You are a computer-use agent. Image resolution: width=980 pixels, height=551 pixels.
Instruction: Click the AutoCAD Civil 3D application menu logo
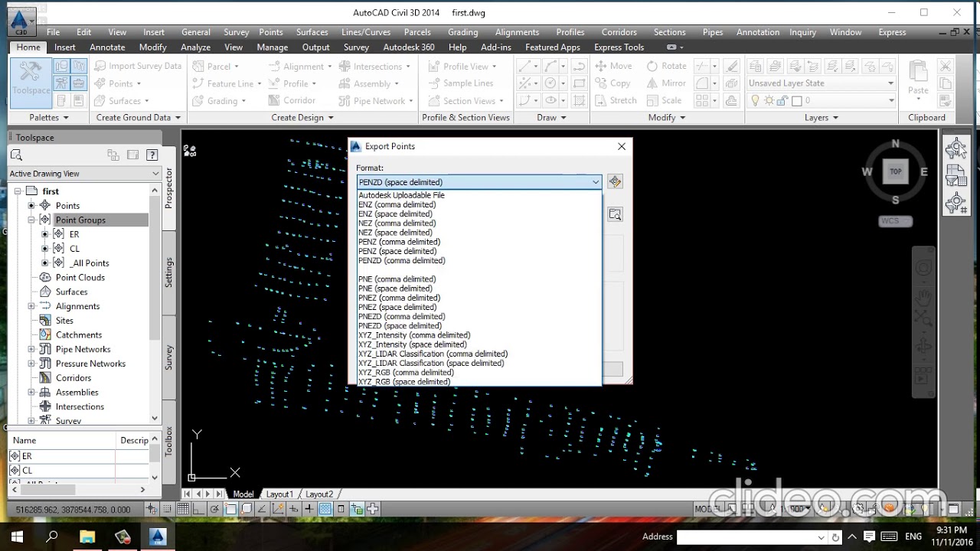pyautogui.click(x=21, y=21)
